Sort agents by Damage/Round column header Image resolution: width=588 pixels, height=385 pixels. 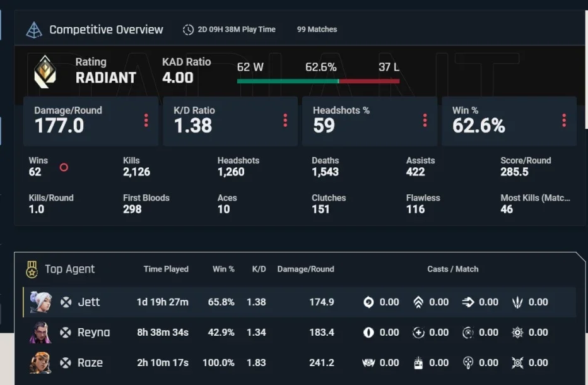(x=305, y=269)
